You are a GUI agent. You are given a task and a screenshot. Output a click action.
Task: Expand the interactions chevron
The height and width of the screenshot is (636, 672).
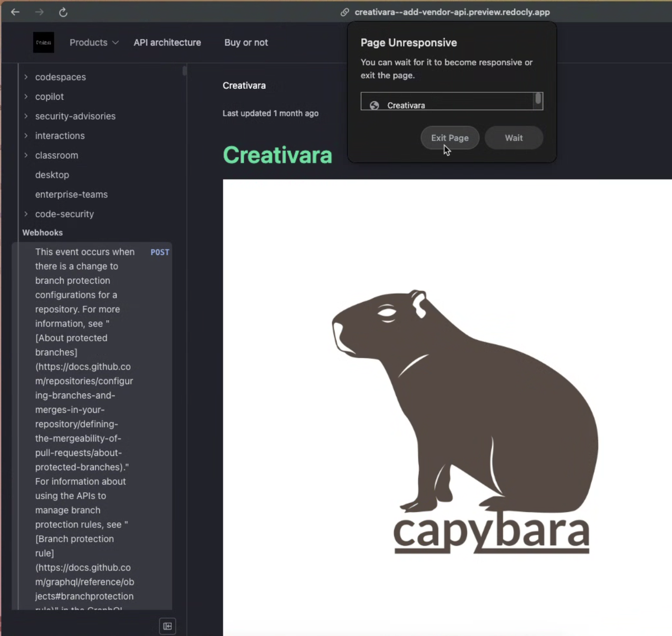tap(26, 135)
